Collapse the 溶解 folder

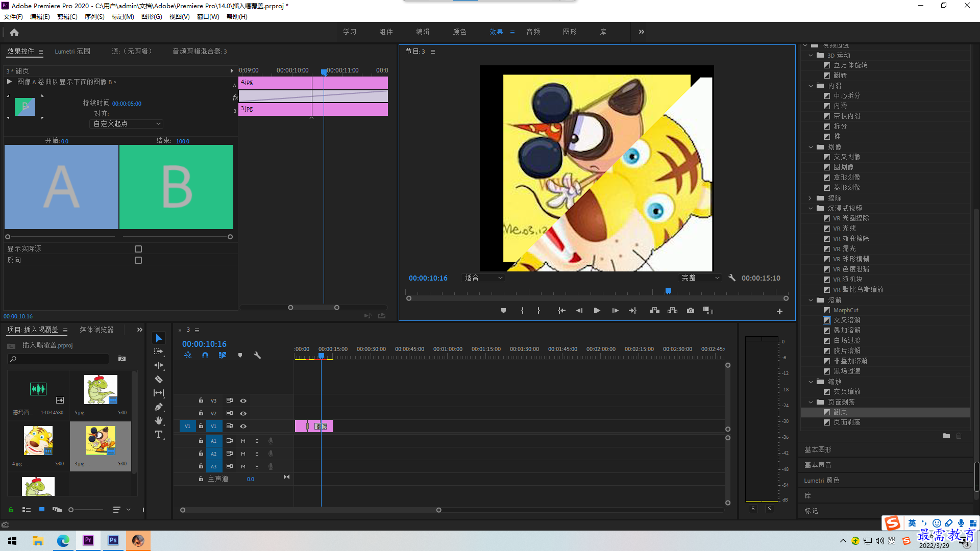pyautogui.click(x=811, y=300)
